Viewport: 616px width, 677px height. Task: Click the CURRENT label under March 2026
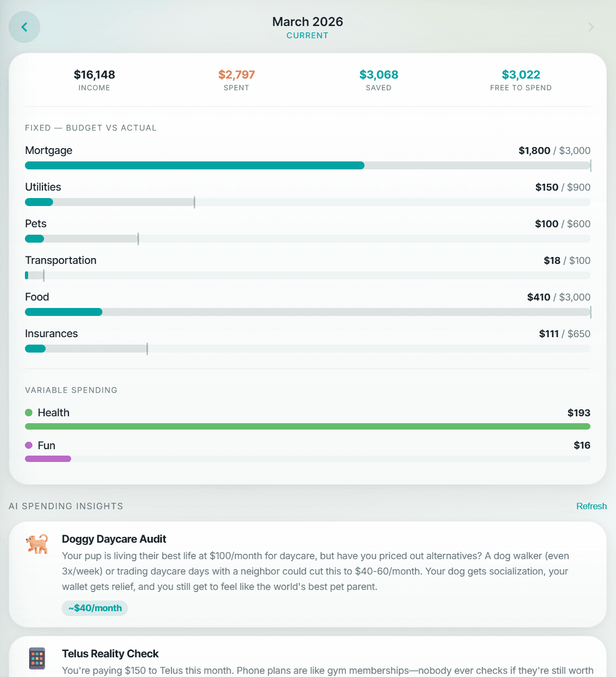(307, 36)
